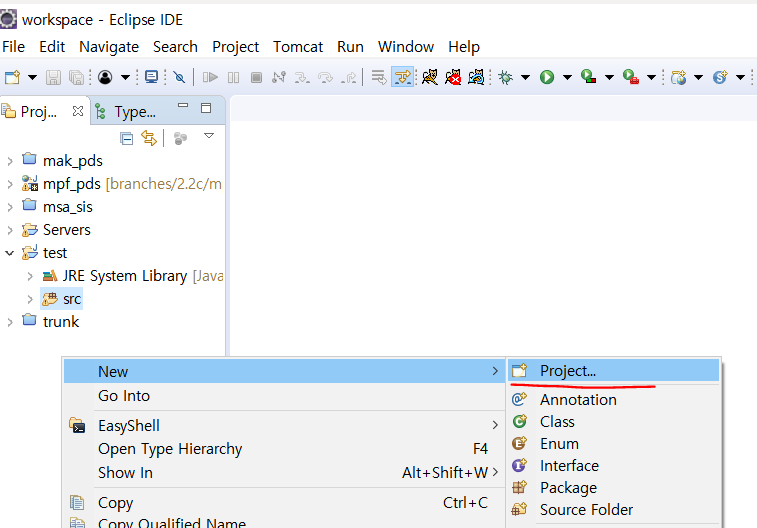Open the Navigate menu
This screenshot has height=528, width=757.
pyautogui.click(x=109, y=47)
